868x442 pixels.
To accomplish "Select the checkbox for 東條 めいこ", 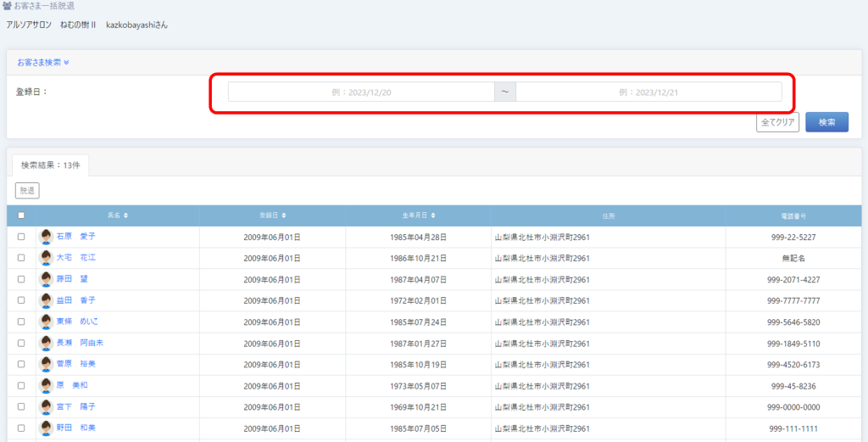I will pyautogui.click(x=21, y=322).
